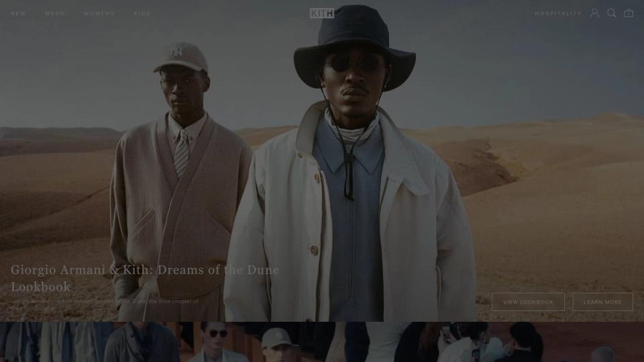Open the Hospitality menu item
The width and height of the screenshot is (644, 362).
point(558,13)
